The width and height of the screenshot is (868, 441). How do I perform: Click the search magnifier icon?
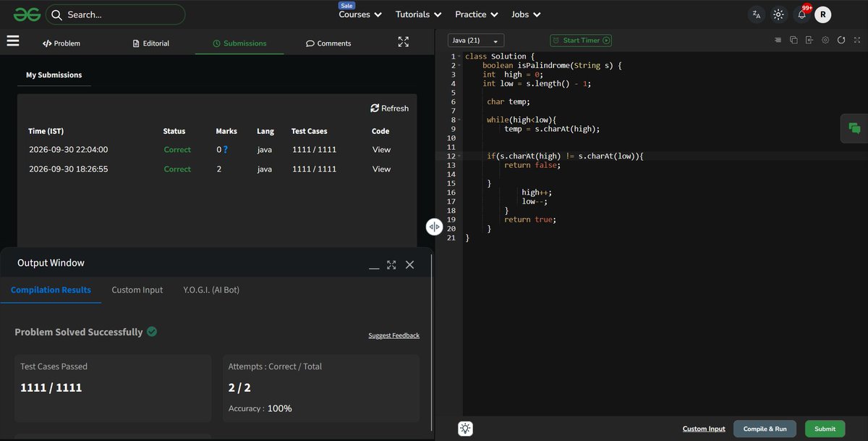(57, 14)
